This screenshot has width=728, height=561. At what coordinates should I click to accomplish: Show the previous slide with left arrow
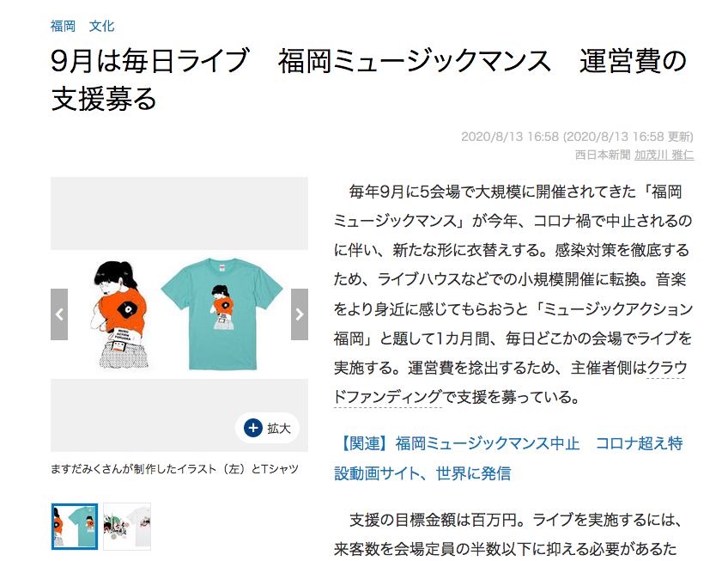(x=59, y=314)
